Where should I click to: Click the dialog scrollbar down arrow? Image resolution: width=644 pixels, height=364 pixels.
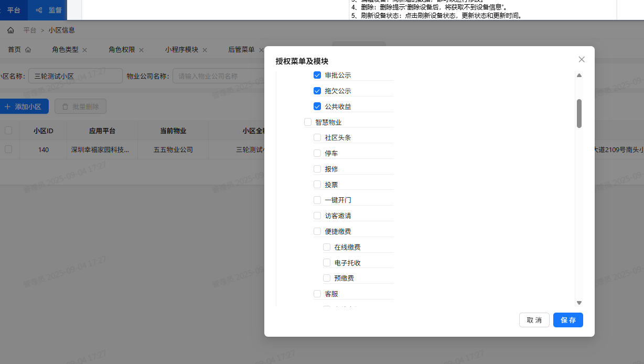pyautogui.click(x=579, y=303)
